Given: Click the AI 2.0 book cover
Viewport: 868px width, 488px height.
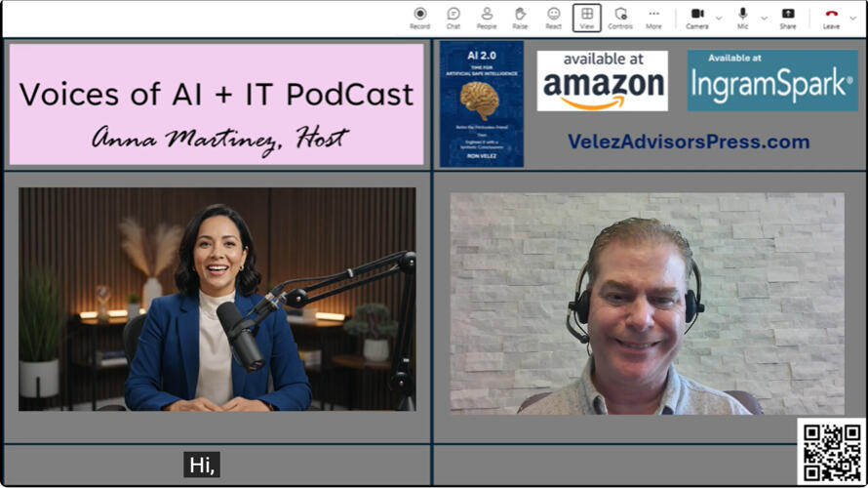Looking at the screenshot, I should [481, 104].
